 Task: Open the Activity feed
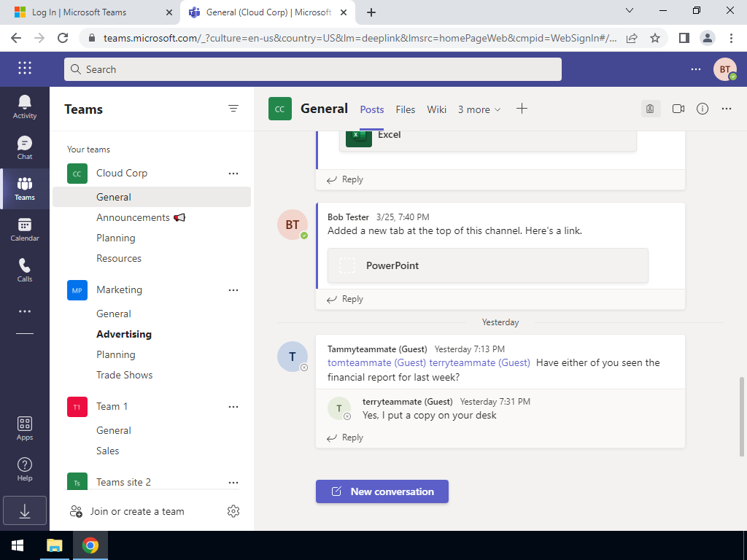click(24, 106)
